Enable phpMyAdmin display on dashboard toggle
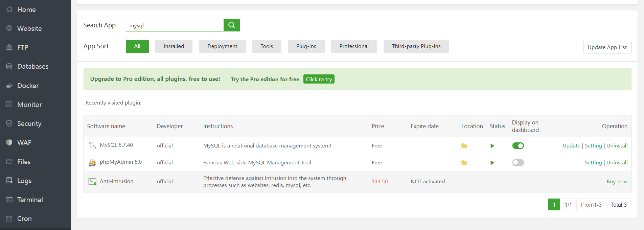644x230 pixels. pos(518,163)
